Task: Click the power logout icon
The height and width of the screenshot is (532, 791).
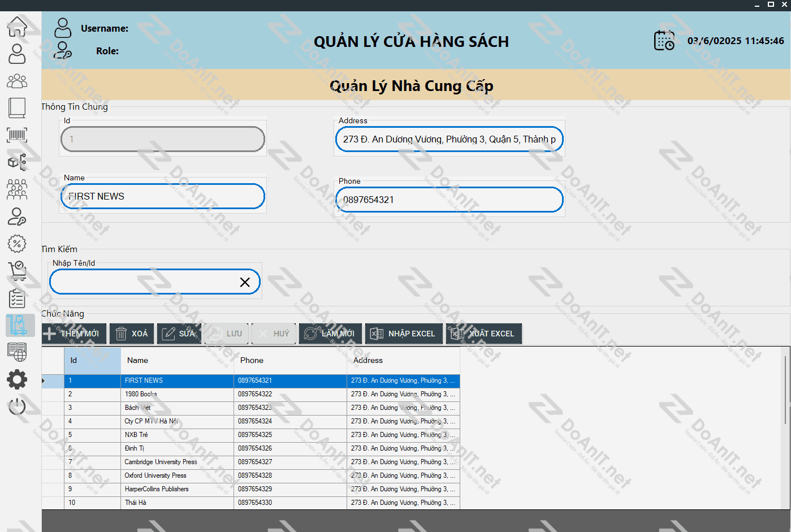Action: click(17, 406)
